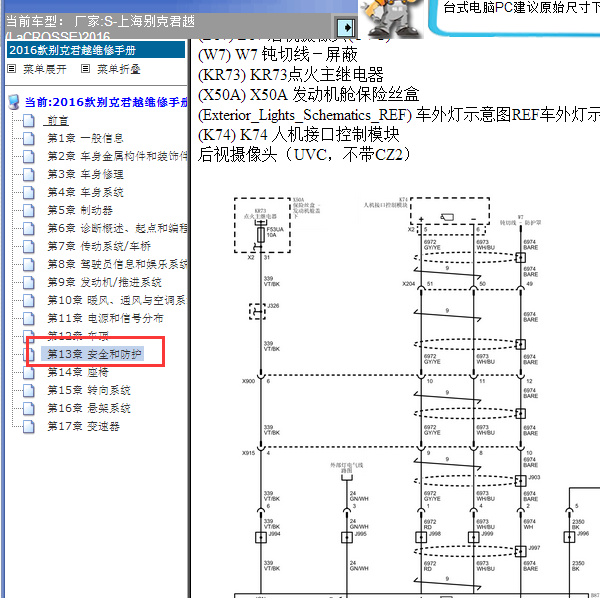Click the mascot figure image in the header

[391, 19]
